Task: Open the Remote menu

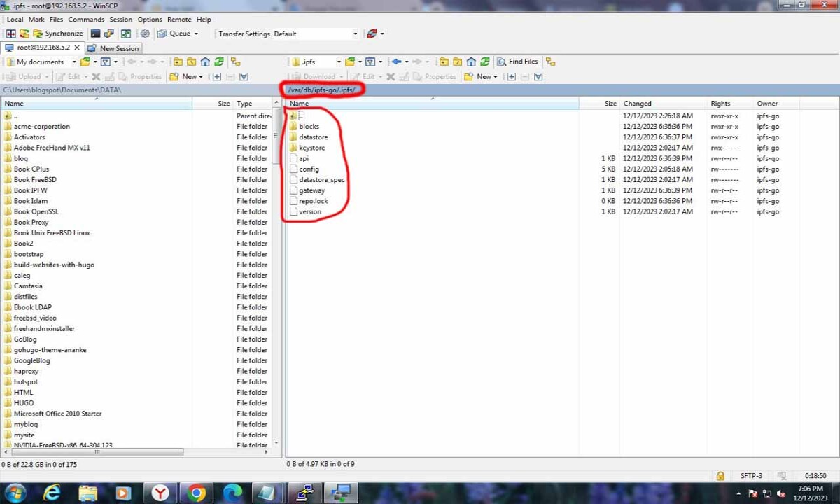Action: [179, 20]
